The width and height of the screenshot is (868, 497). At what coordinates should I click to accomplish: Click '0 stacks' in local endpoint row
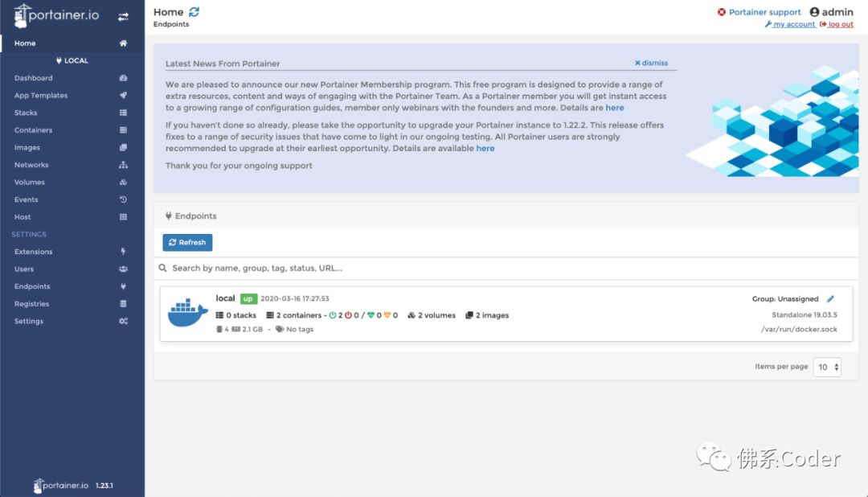click(241, 315)
